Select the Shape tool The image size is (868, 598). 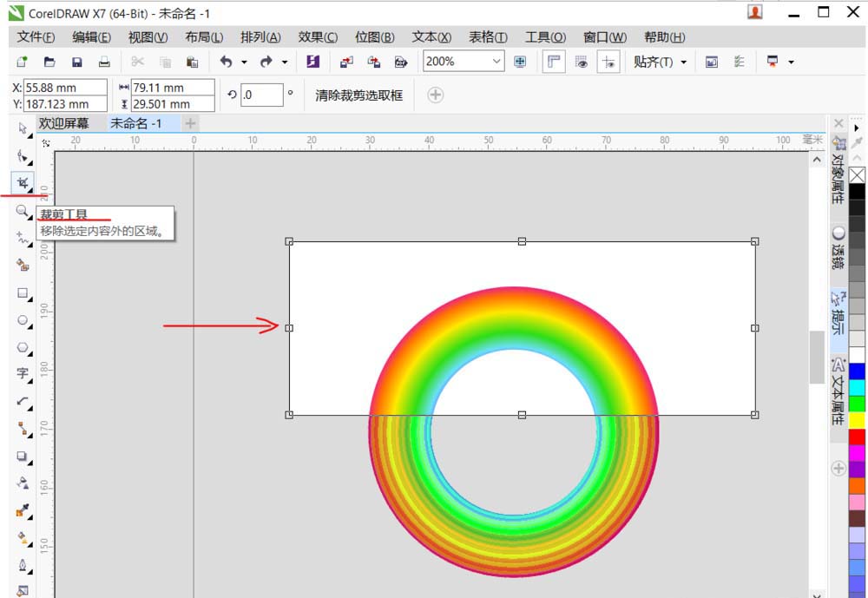(x=22, y=155)
